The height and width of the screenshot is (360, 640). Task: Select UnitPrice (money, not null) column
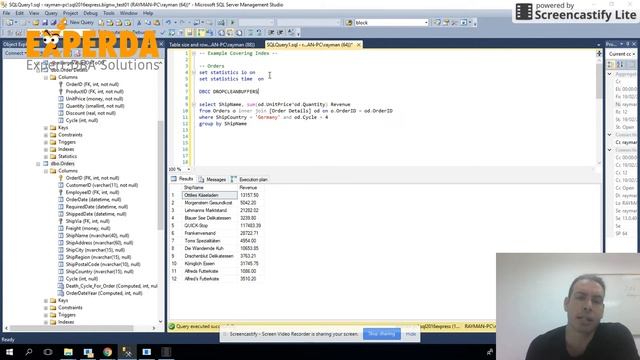(94, 99)
